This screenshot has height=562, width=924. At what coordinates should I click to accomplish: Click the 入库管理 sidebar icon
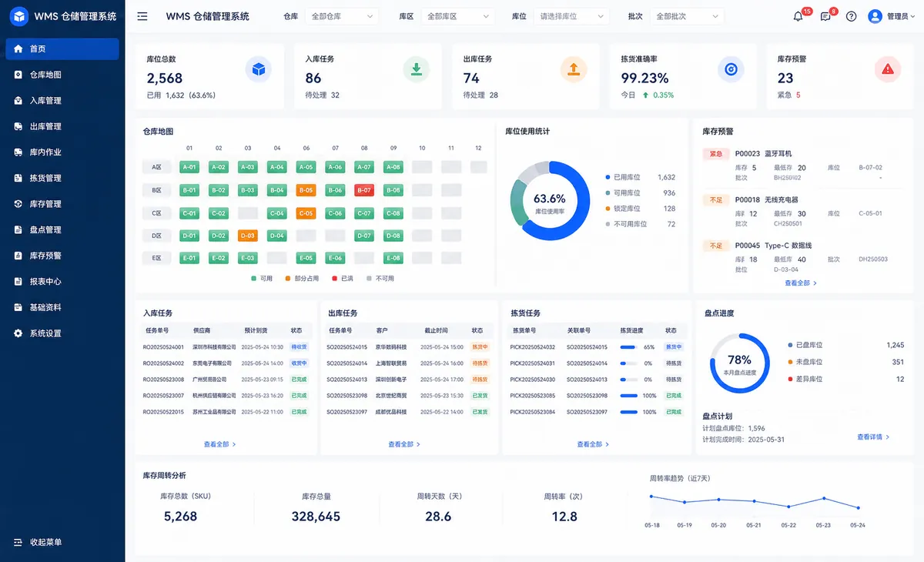tap(18, 101)
